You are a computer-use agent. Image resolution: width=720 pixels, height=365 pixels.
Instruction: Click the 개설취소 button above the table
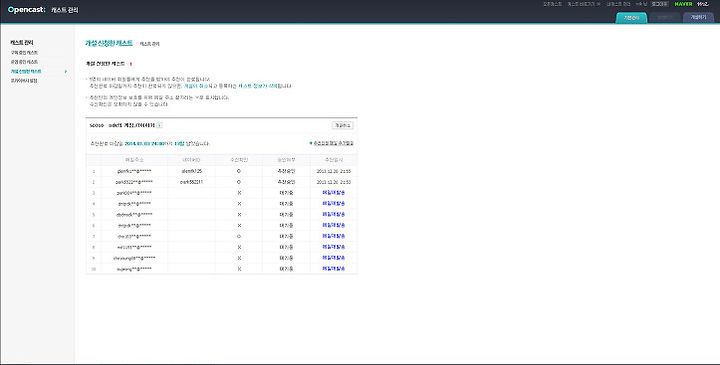(343, 125)
